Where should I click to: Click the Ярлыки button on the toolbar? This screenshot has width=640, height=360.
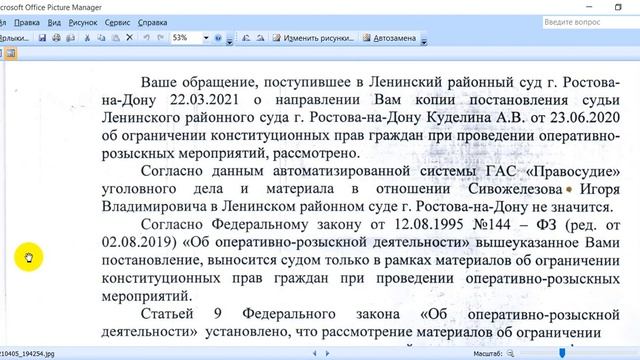(x=14, y=38)
